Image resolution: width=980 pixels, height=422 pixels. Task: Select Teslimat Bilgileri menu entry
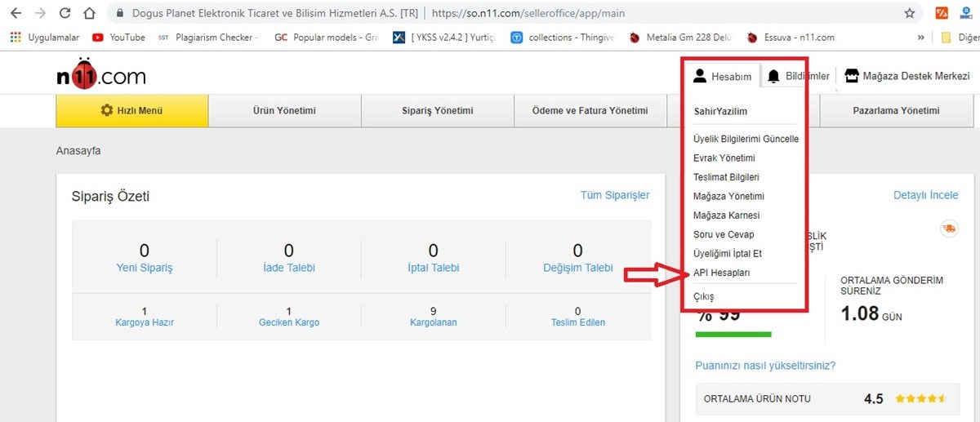coord(726,177)
